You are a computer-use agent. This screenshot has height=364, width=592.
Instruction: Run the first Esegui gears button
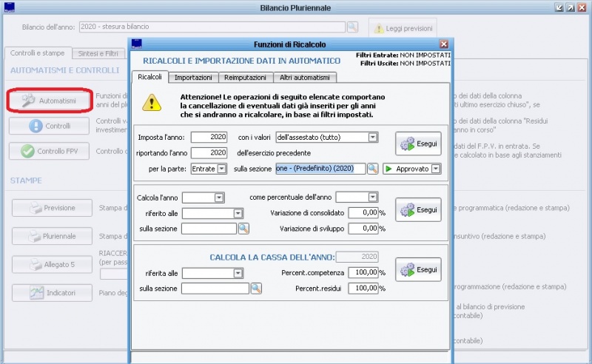tap(418, 144)
